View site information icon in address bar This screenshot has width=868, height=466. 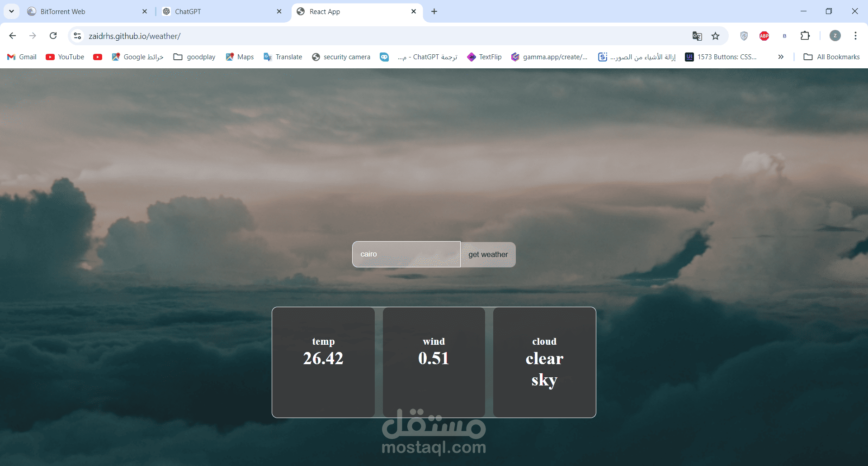coord(78,36)
